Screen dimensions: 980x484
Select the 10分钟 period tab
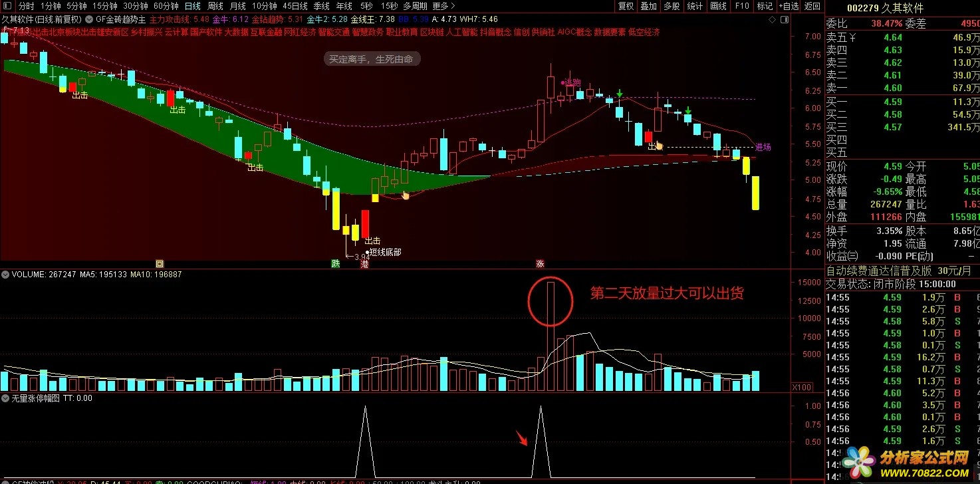click(x=264, y=6)
